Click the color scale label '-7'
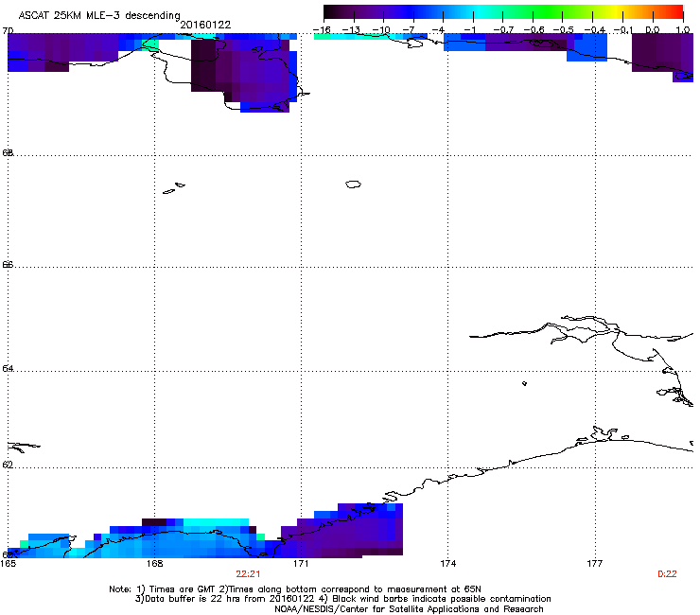Screen dimensions: 700x615 409,30
